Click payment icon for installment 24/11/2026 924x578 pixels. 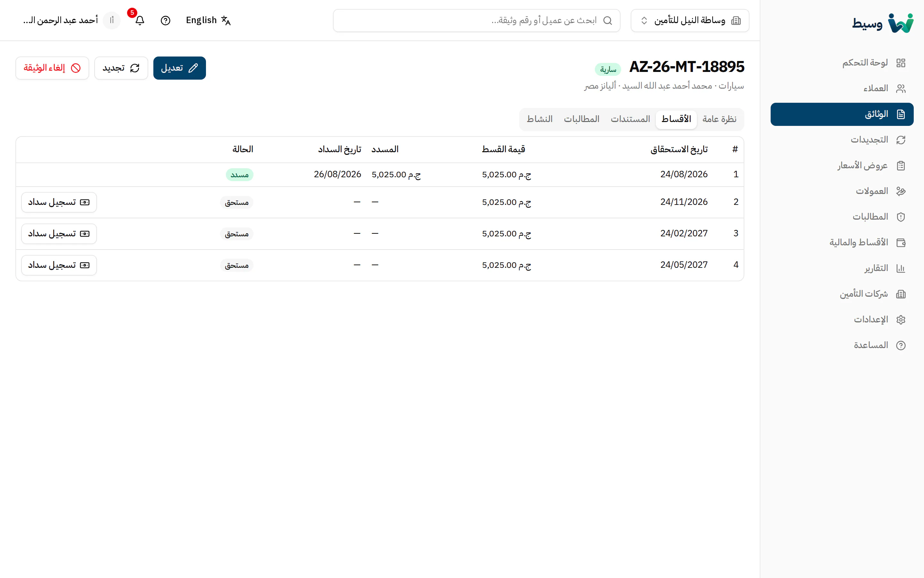(x=85, y=202)
